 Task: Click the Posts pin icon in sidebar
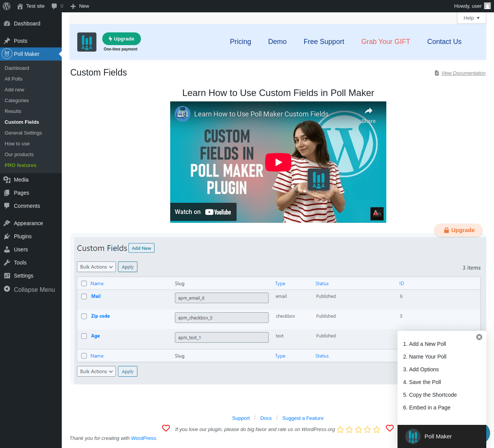coord(7,41)
